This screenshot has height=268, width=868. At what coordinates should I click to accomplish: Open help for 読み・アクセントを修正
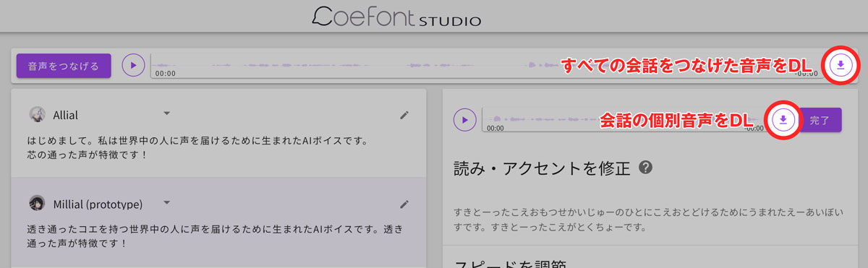[x=646, y=168]
